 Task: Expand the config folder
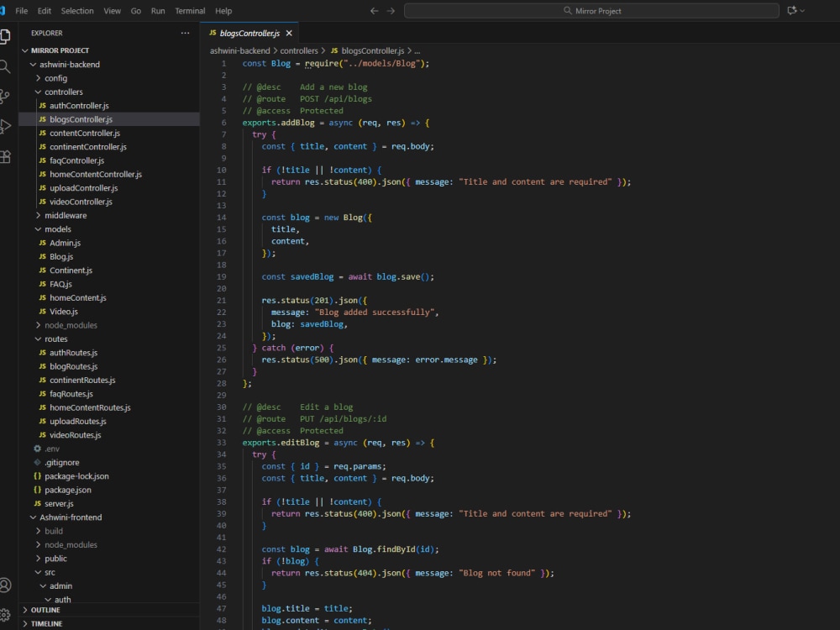(x=109, y=78)
